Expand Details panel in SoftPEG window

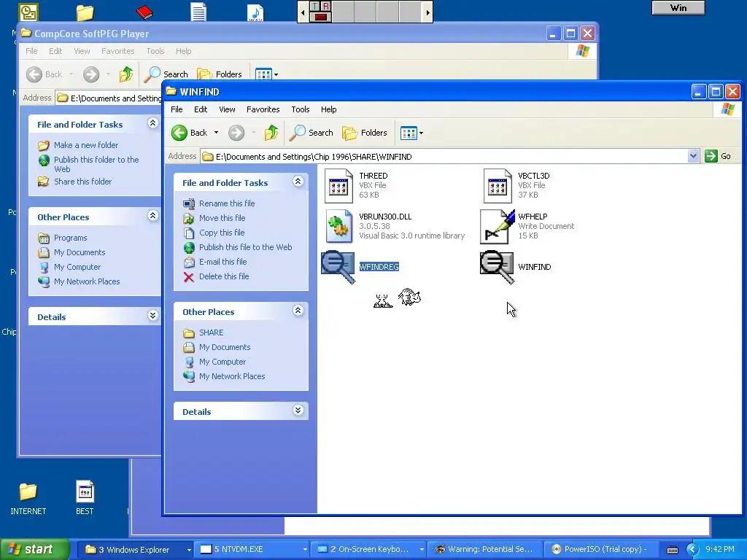(152, 316)
